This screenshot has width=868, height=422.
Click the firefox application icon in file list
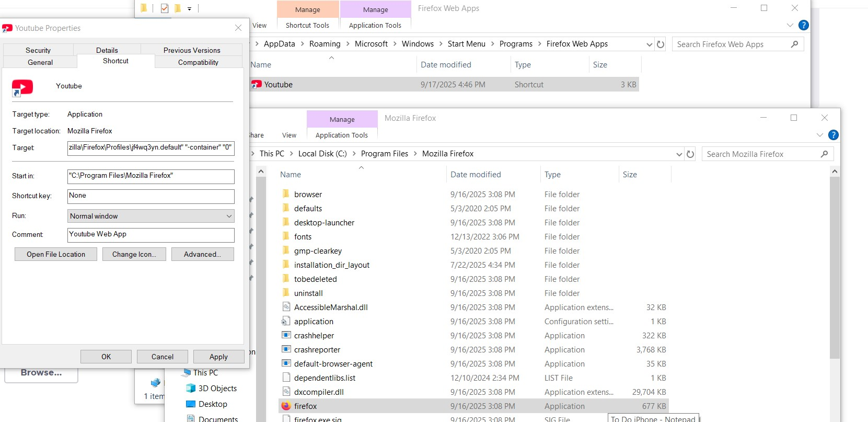pos(286,406)
